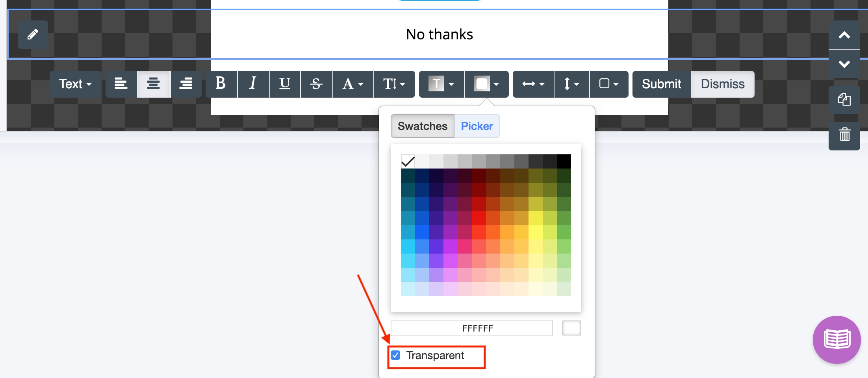Open the text color dropdown
The width and height of the screenshot is (868, 378).
(x=441, y=84)
